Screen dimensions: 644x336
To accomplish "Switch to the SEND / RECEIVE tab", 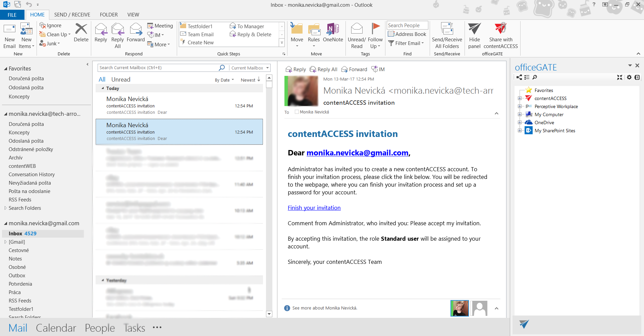I will 72,15.
